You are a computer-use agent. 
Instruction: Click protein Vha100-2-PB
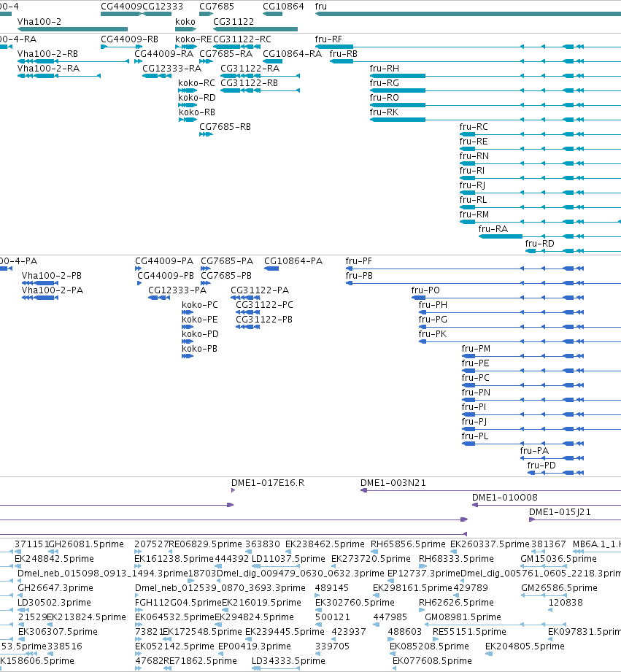click(x=51, y=276)
